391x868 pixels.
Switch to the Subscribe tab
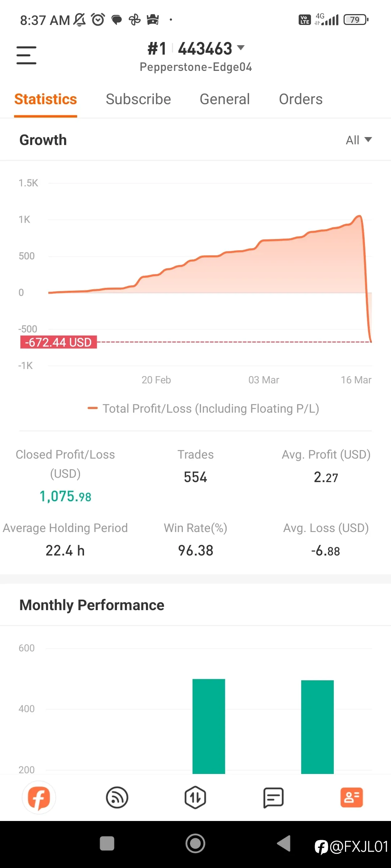(138, 99)
